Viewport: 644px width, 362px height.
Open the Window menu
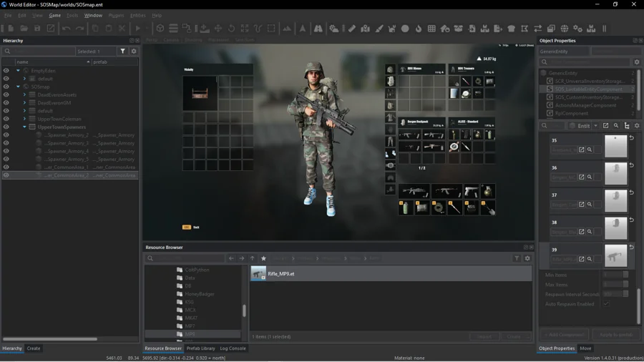(x=93, y=15)
